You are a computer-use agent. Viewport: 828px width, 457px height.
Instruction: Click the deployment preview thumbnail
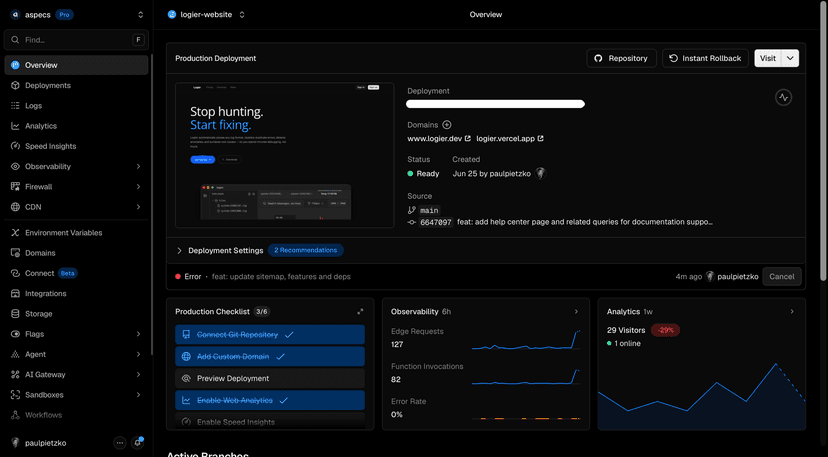point(285,155)
